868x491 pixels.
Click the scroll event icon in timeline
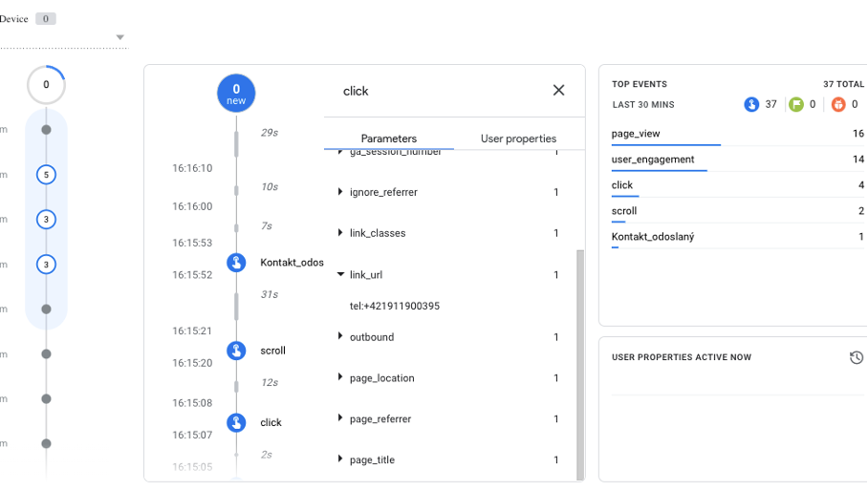(236, 351)
